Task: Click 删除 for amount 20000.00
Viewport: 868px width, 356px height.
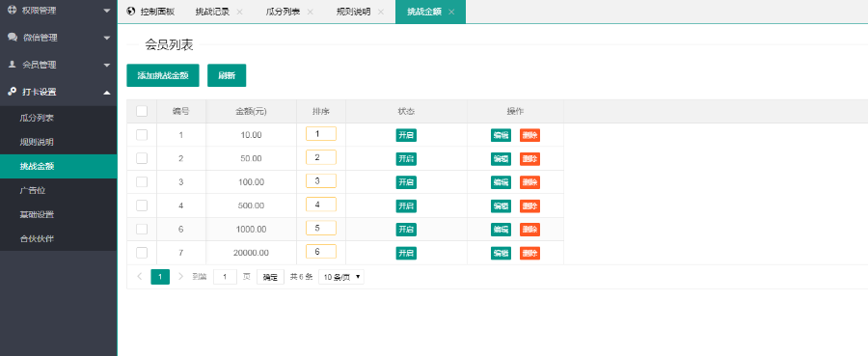Action: pos(529,253)
